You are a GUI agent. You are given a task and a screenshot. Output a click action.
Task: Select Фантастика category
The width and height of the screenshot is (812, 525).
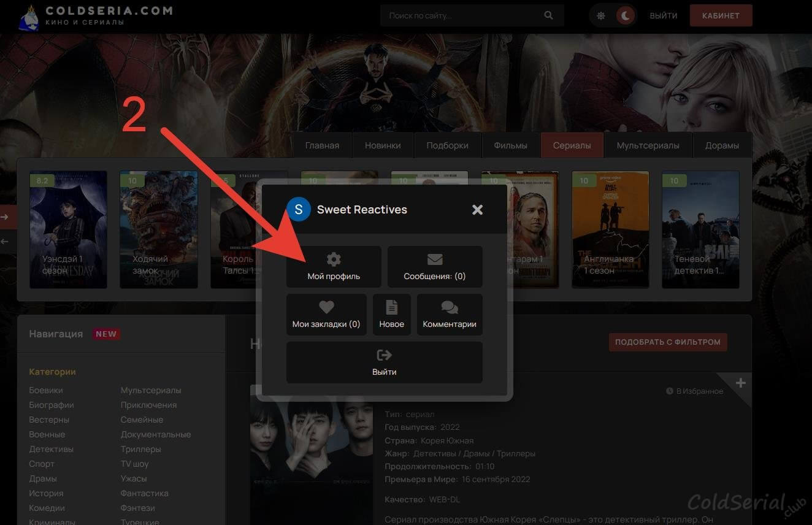[x=145, y=493]
